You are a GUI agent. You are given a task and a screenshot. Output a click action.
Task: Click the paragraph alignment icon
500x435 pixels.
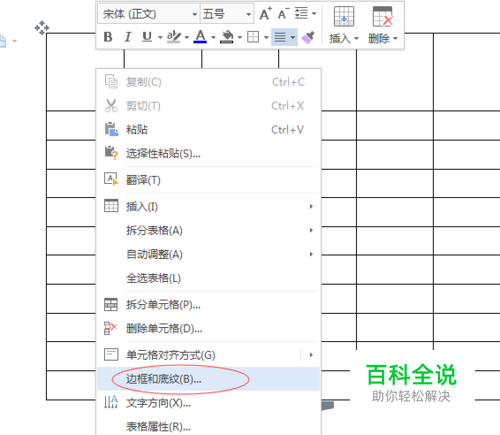point(280,37)
